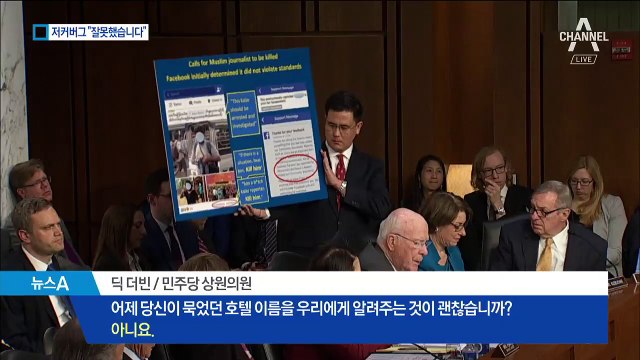
Task: Click the yellow subtitle reply 아니요.
Action: tap(132, 330)
